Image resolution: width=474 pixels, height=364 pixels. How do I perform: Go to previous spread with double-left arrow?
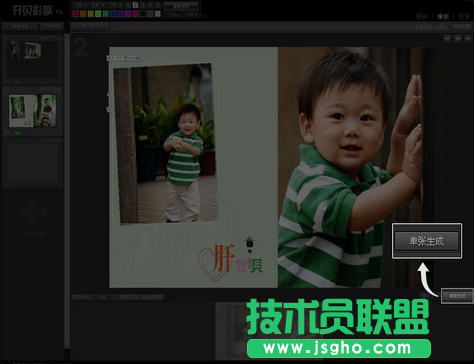tap(447, 39)
